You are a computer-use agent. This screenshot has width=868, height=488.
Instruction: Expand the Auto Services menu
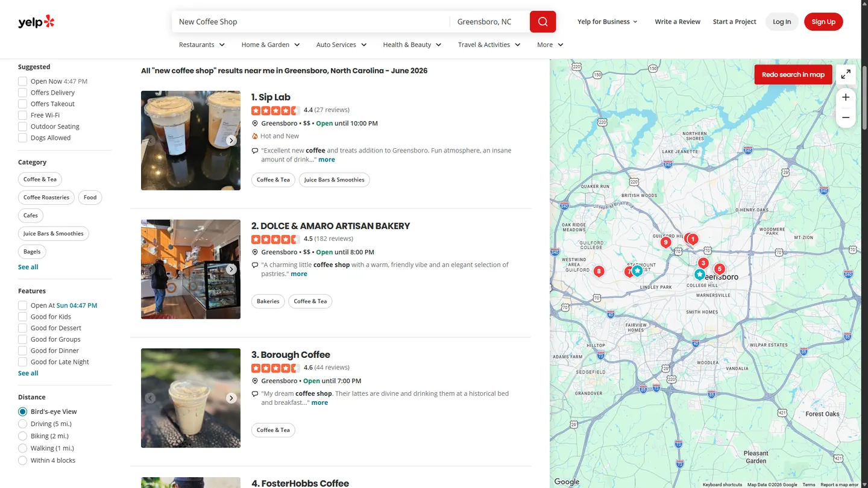[342, 45]
